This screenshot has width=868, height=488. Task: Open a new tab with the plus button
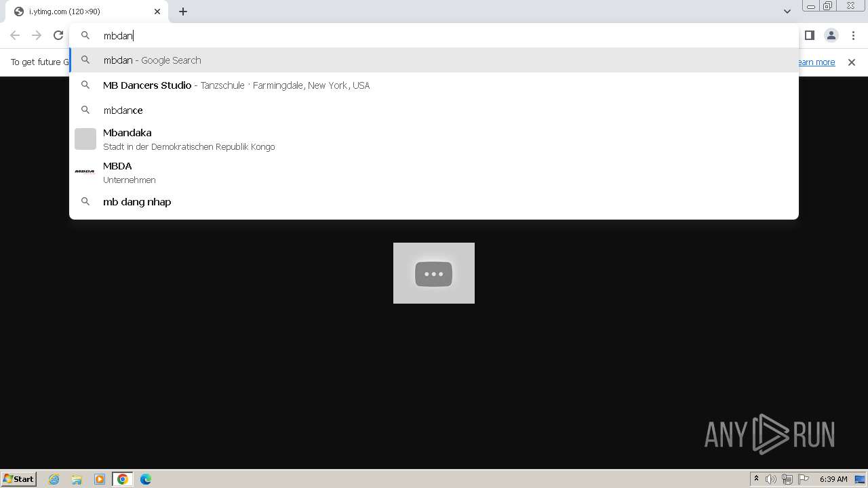(183, 12)
